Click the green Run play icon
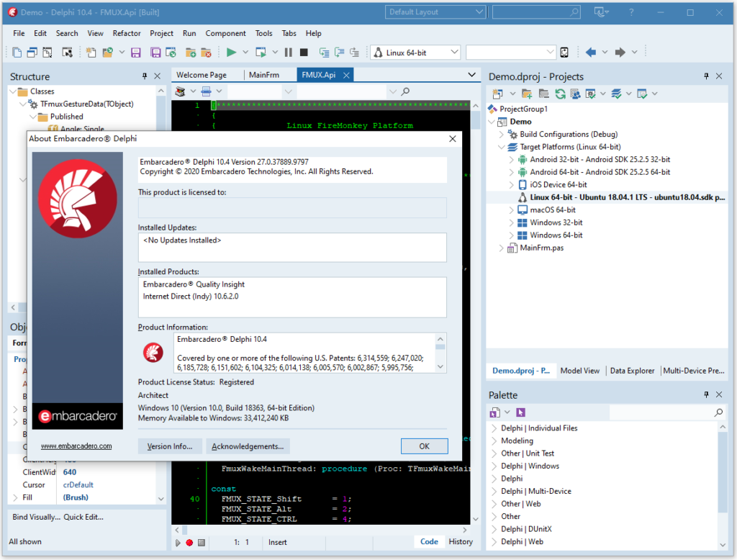 coord(231,53)
